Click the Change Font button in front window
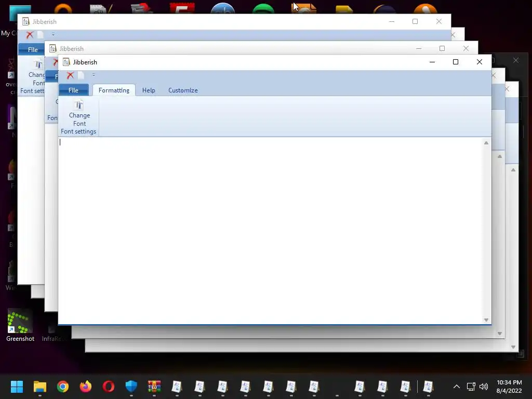 pos(79,114)
